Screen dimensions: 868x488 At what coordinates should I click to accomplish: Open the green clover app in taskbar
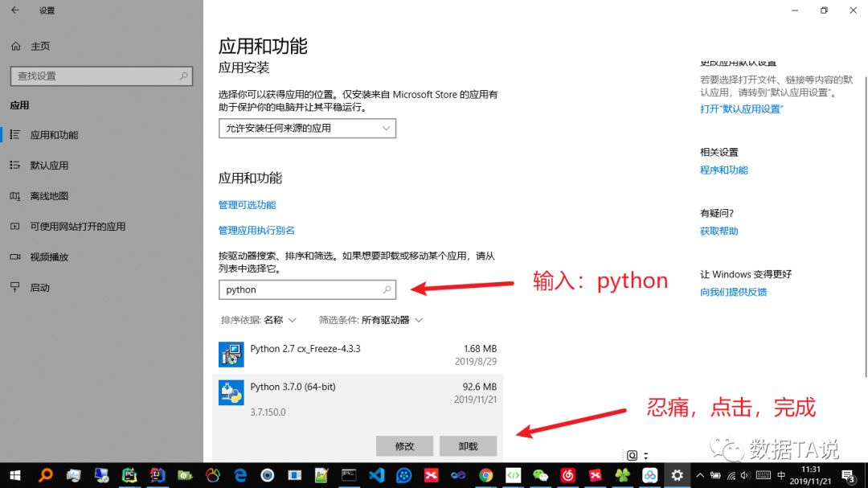coord(622,475)
